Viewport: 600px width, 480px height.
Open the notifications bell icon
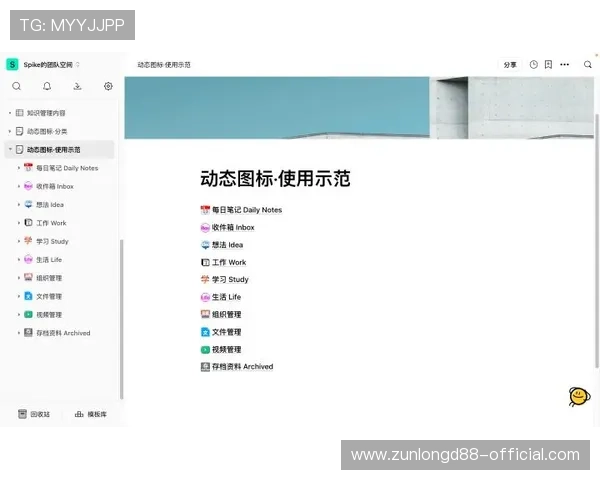pos(47,86)
